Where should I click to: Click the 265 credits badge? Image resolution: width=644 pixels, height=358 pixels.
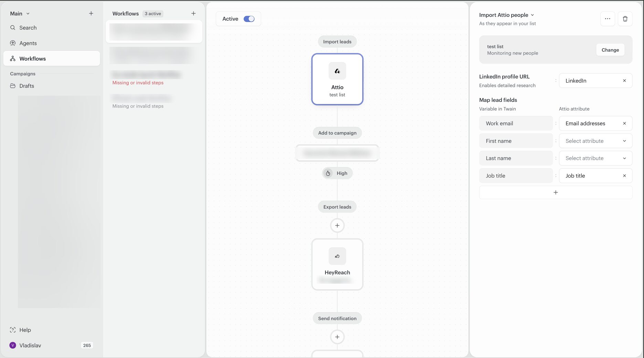point(87,345)
